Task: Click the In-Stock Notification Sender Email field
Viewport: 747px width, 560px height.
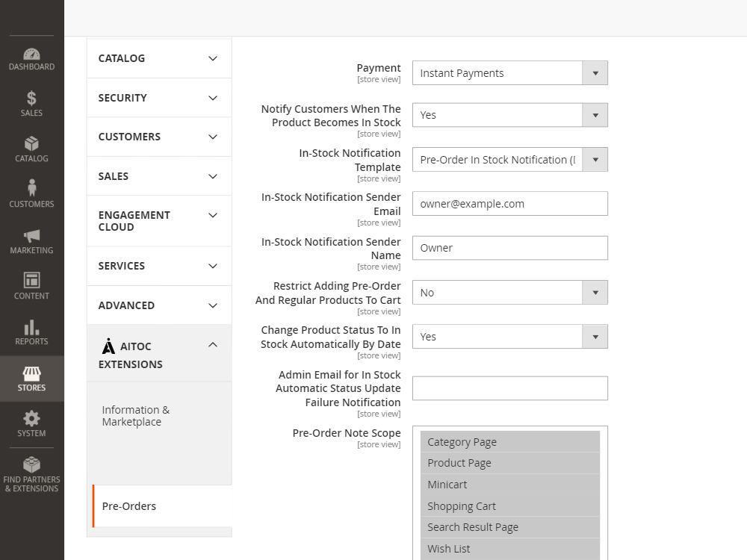Action: pyautogui.click(x=509, y=203)
